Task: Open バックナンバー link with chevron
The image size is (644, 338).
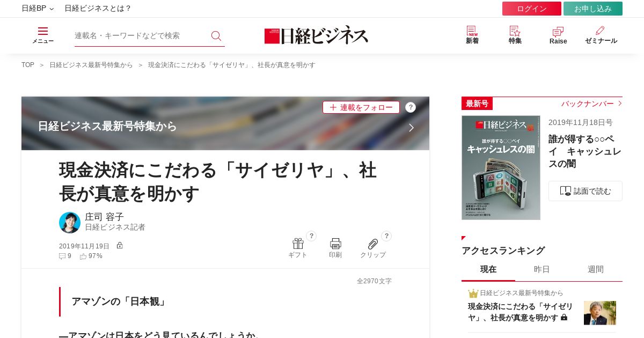Action: click(x=591, y=104)
